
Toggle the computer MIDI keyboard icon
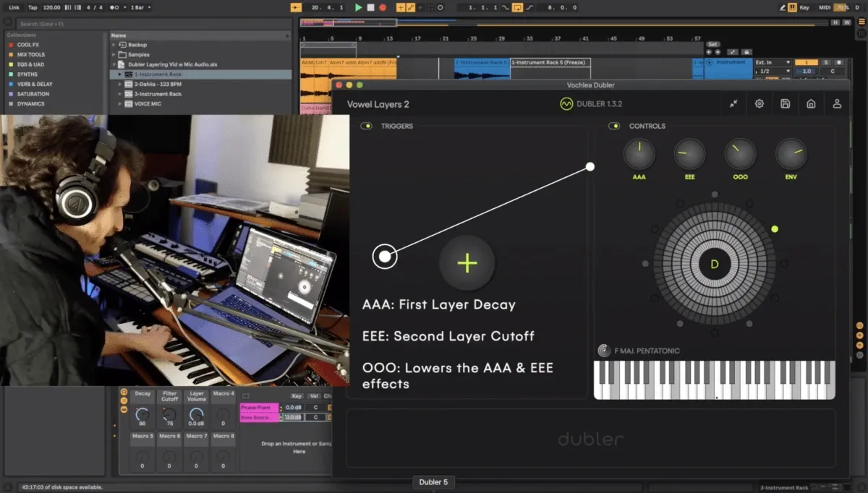tap(792, 7)
